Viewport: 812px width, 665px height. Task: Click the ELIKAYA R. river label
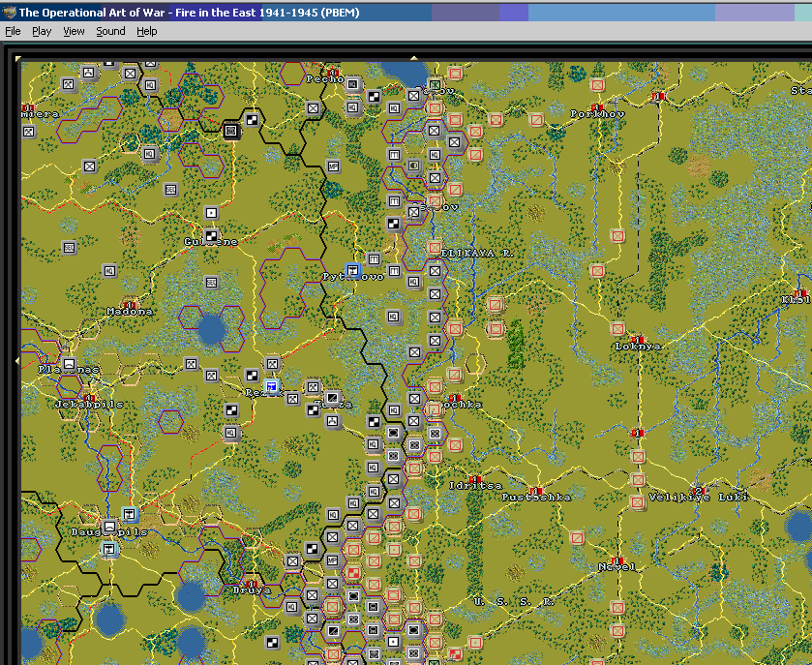pos(476,254)
